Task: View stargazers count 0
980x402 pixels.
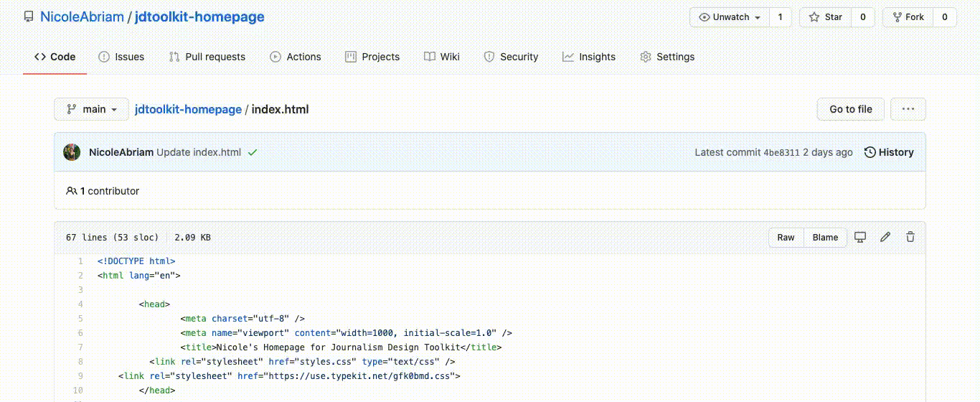Action: [863, 17]
